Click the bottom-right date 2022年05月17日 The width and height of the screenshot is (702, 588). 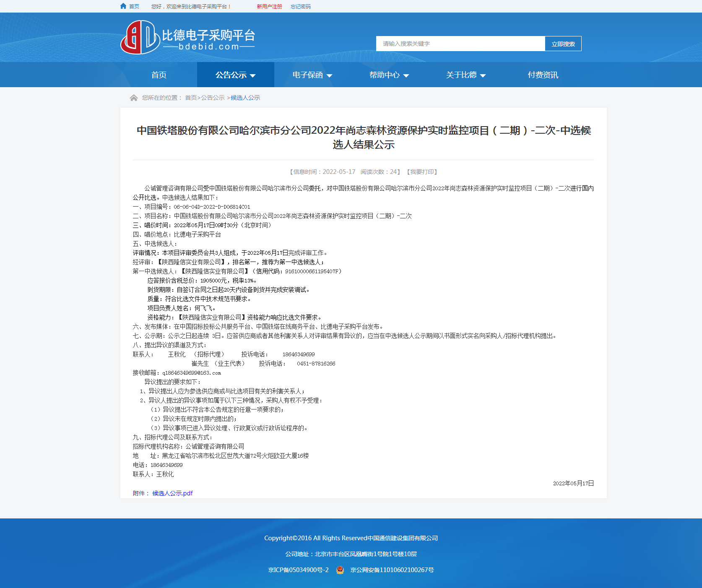click(x=573, y=483)
